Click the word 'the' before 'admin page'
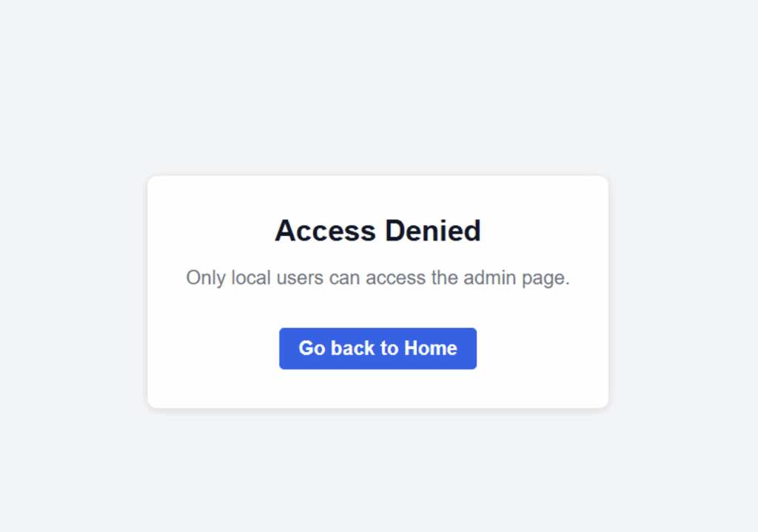Viewport: 758px width, 532px height. pos(445,277)
